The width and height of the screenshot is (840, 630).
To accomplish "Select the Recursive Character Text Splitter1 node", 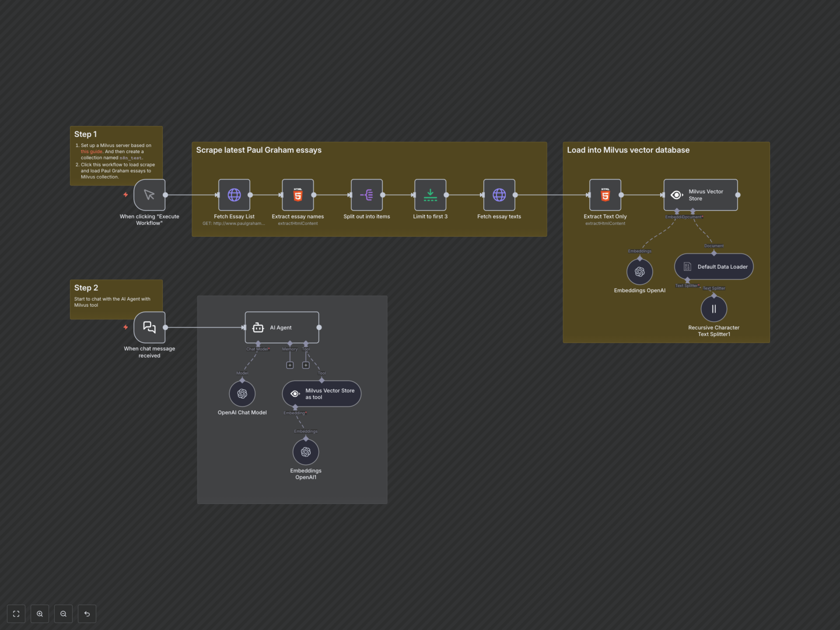I will click(x=714, y=309).
